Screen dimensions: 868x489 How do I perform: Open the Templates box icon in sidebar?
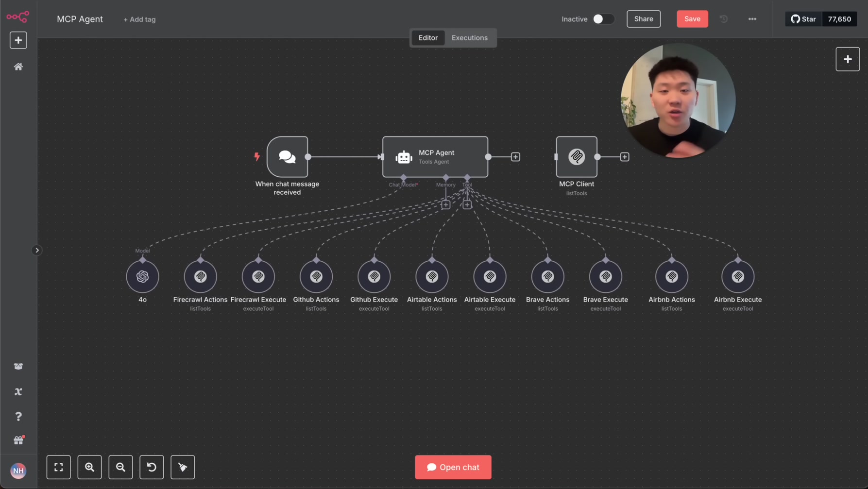[18, 367]
